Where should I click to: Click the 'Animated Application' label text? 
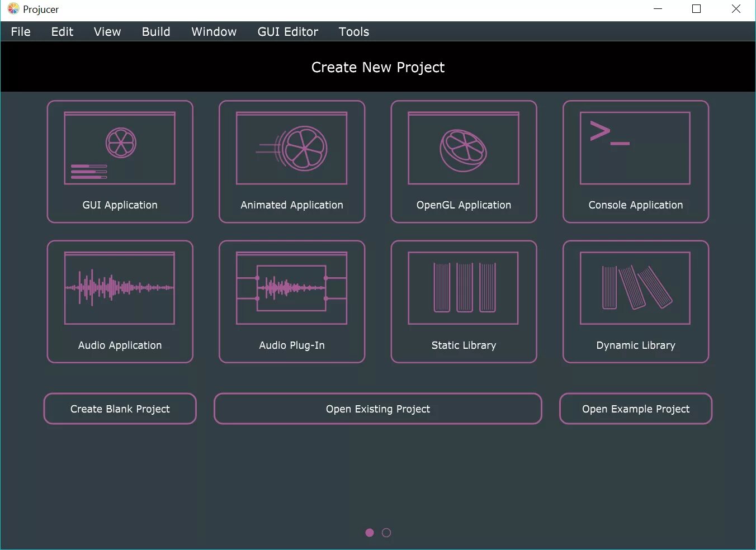[292, 205]
